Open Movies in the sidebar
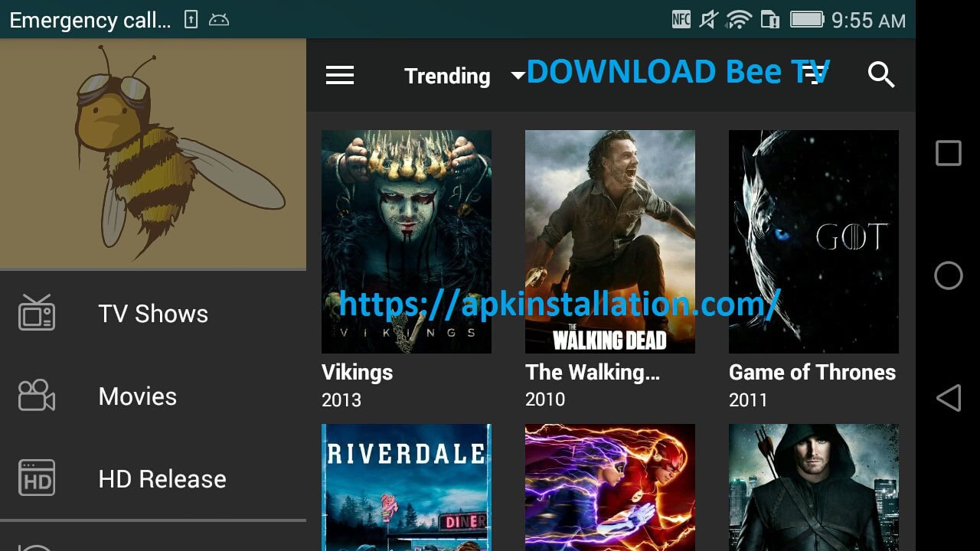This screenshot has height=551, width=980. tap(153, 396)
